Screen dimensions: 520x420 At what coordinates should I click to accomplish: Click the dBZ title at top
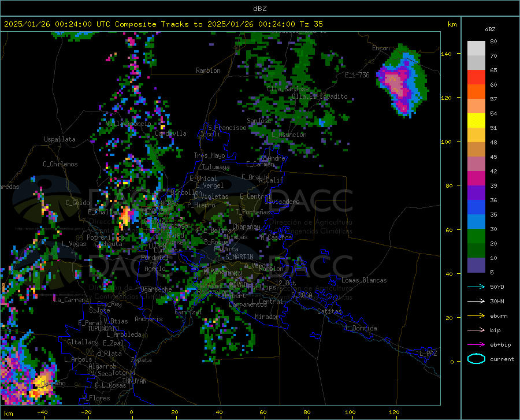259,9
